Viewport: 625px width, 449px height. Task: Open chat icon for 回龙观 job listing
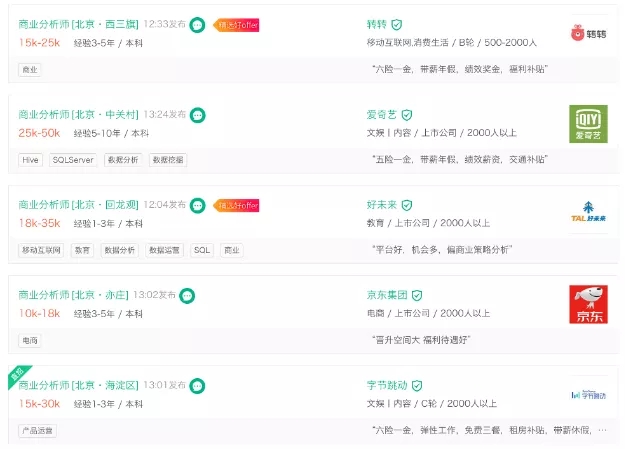pyautogui.click(x=198, y=206)
